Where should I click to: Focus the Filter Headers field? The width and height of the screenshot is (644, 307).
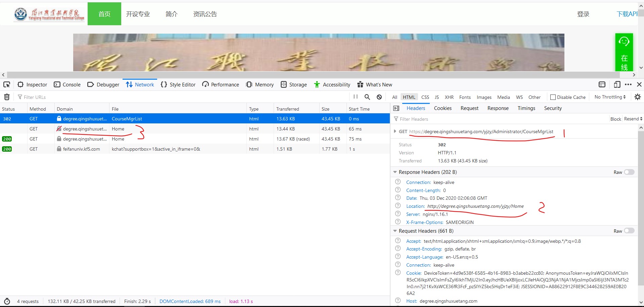(500, 119)
